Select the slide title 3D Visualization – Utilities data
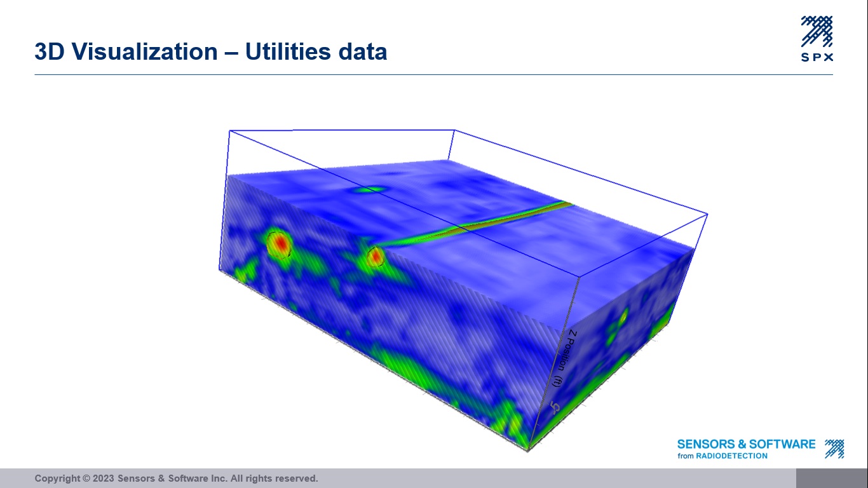 coord(211,52)
